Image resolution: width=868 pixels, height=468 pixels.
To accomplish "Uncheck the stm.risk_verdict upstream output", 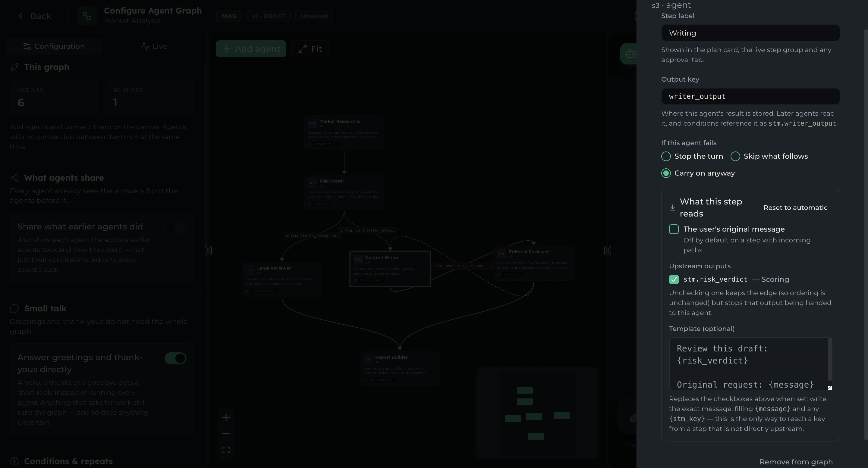I will coord(674,279).
